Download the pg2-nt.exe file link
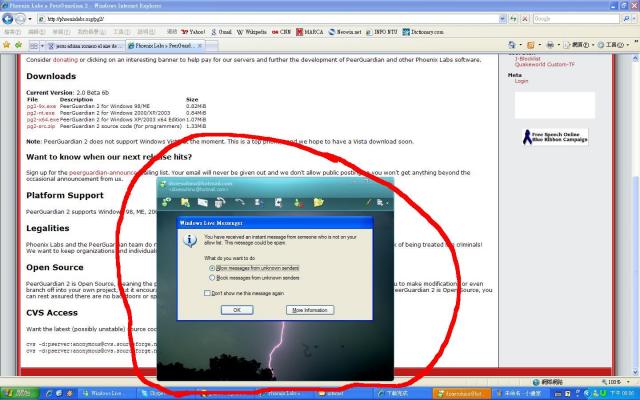The height and width of the screenshot is (400, 640). pos(41,113)
